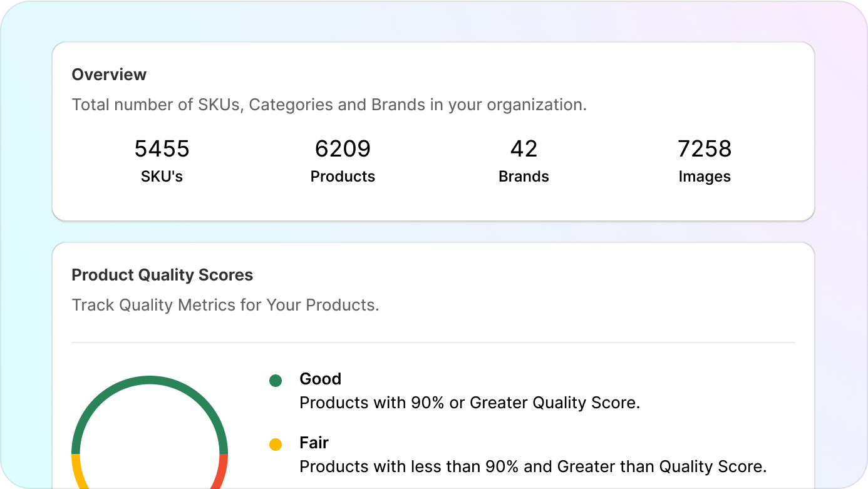The height and width of the screenshot is (489, 868).
Task: Select the 6209 Products statistic
Action: [343, 149]
